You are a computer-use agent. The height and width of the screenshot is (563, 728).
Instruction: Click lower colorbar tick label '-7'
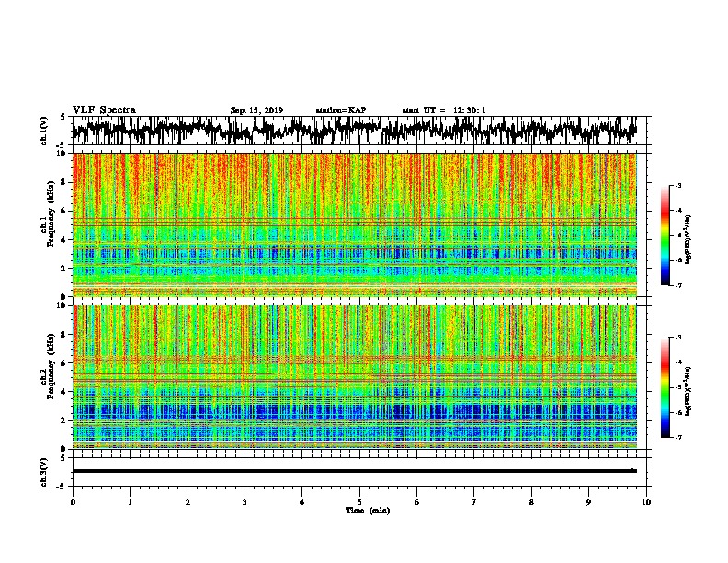pyautogui.click(x=677, y=438)
